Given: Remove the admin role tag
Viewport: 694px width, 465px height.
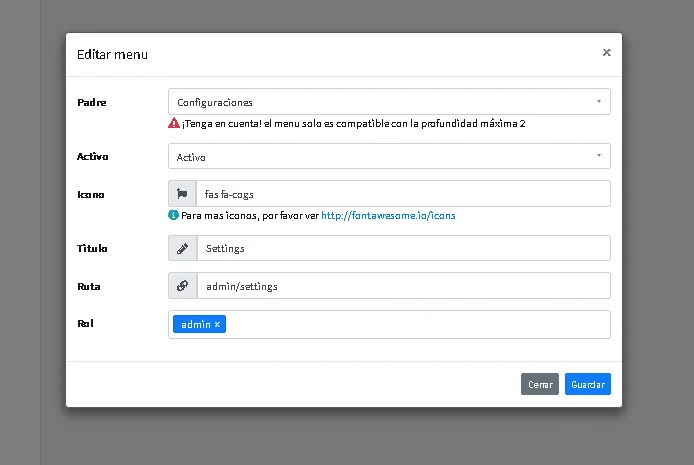Looking at the screenshot, I should coord(217,324).
